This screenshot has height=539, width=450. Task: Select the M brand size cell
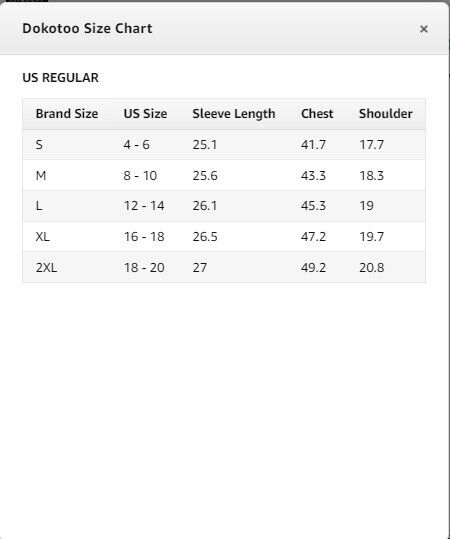41,176
